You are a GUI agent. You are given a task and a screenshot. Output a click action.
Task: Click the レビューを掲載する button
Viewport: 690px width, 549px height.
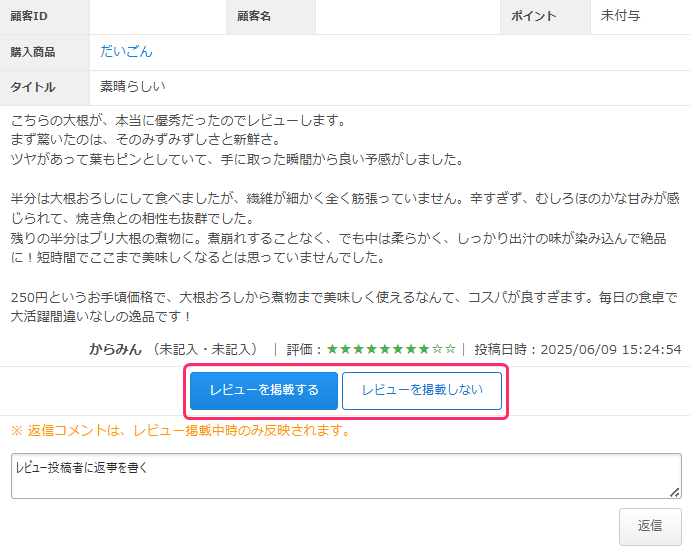pos(264,391)
